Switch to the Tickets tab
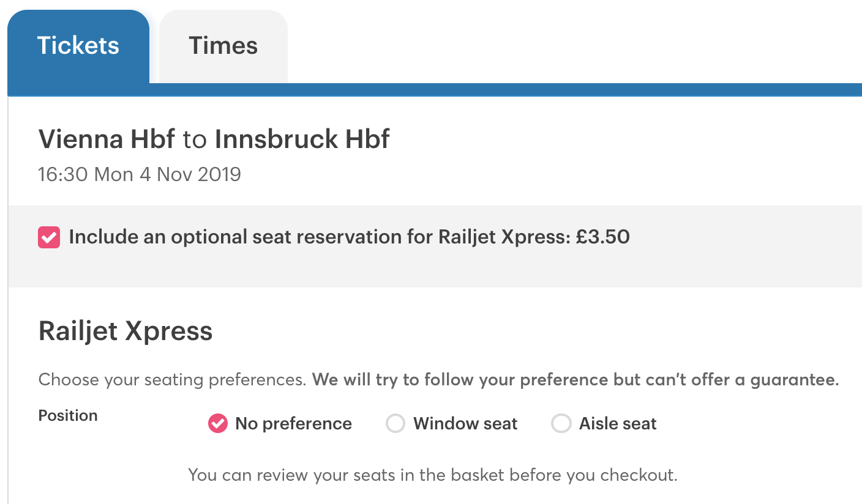 pyautogui.click(x=78, y=46)
